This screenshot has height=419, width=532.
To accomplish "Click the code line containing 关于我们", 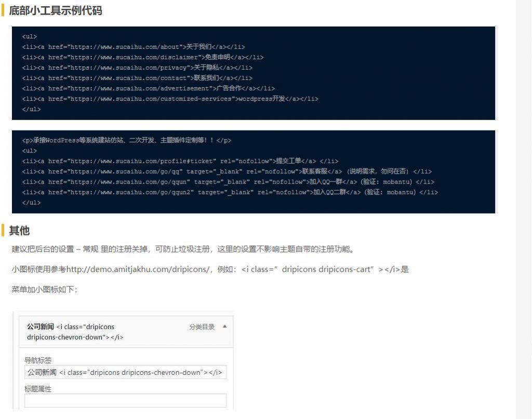I will tap(134, 47).
